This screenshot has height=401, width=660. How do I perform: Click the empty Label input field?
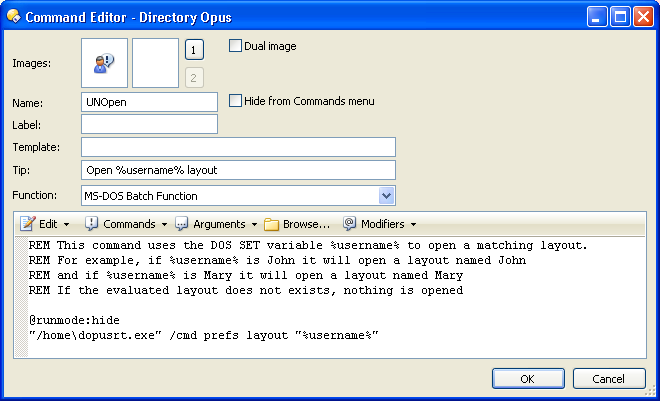point(149,124)
